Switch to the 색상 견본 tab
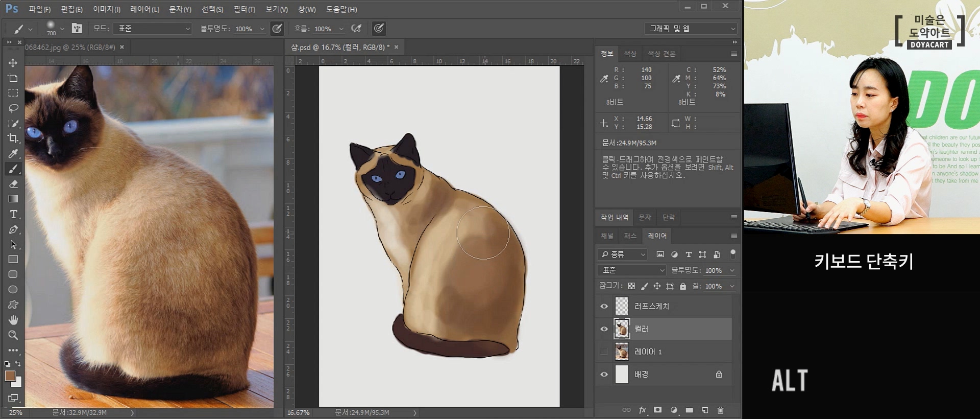Viewport: 980px width, 419px height. click(x=661, y=54)
